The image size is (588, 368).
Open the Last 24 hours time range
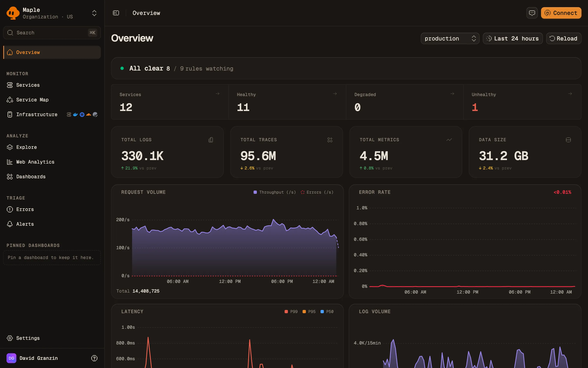click(x=513, y=38)
